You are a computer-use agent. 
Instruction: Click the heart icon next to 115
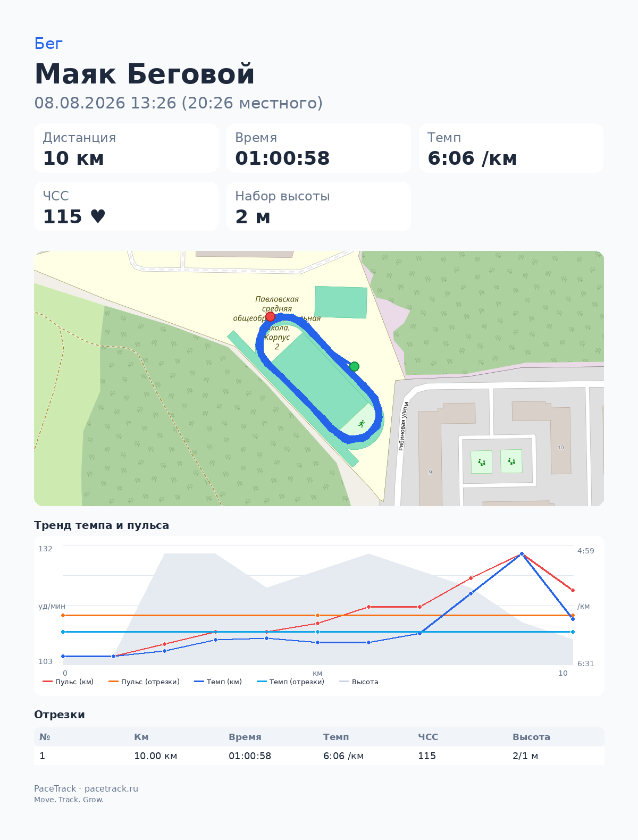98,216
